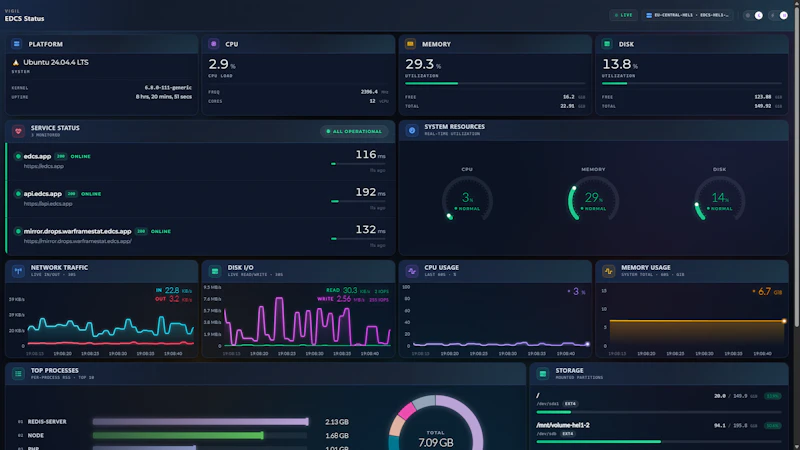Click the status dot for mirror.drops.warframestat.edcs.app
800x450 pixels.
pyautogui.click(x=18, y=231)
